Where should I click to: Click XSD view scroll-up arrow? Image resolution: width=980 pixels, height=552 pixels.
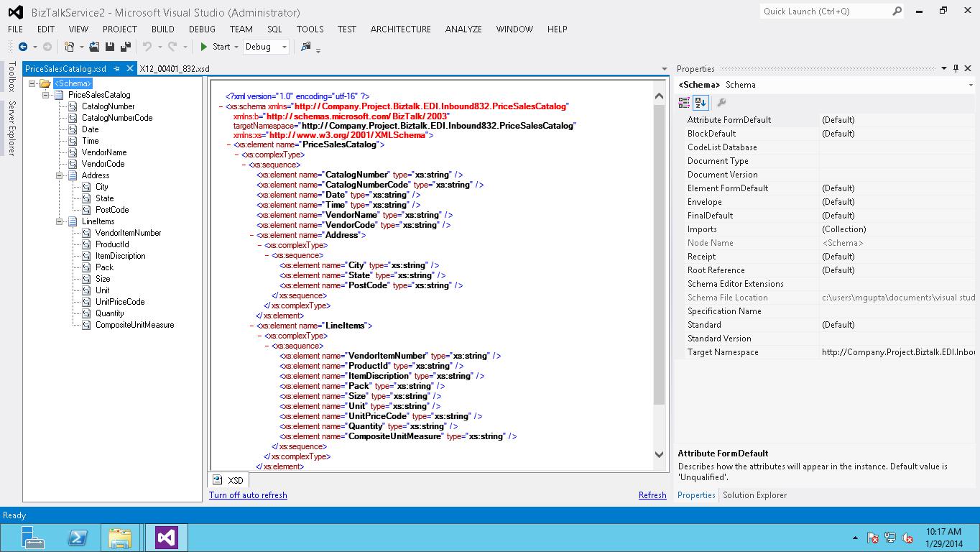(659, 96)
